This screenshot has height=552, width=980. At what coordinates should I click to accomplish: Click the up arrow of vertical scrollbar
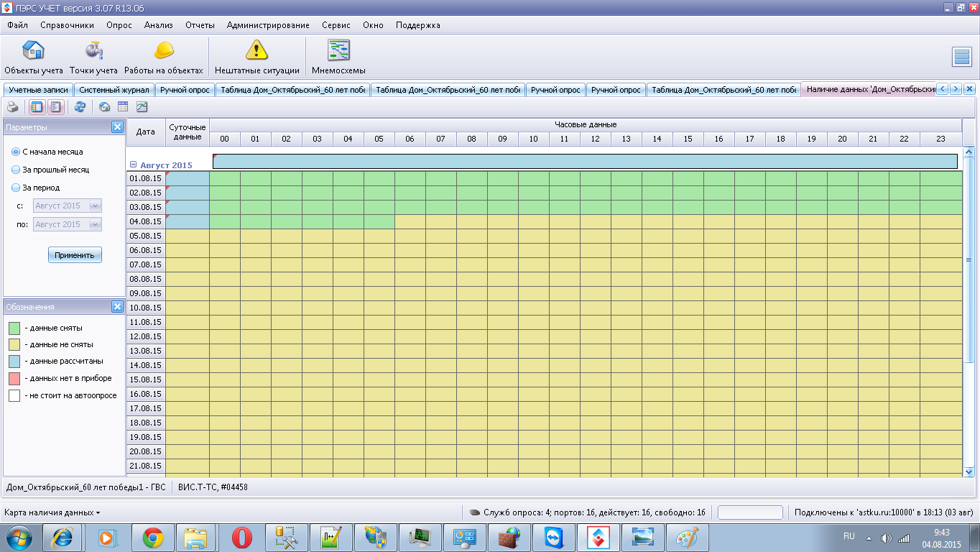coord(969,152)
